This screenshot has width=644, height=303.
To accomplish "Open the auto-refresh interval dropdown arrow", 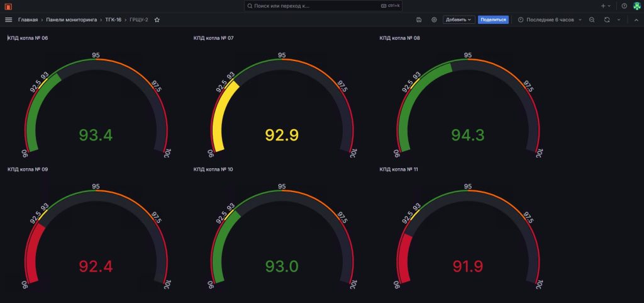I will coord(619,20).
